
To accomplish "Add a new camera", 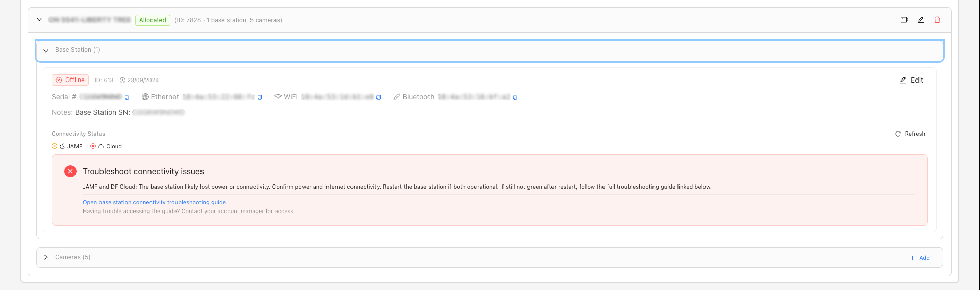I will (x=920, y=258).
